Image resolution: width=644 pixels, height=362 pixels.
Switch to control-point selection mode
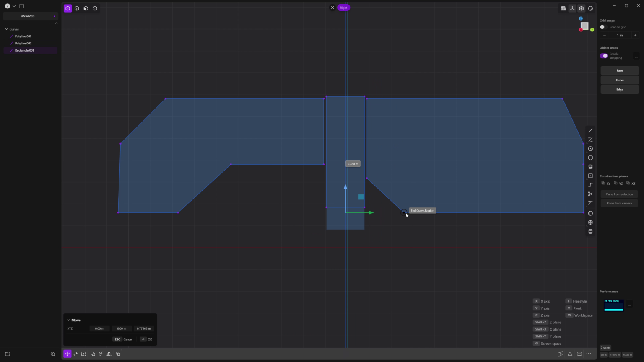coord(68,8)
